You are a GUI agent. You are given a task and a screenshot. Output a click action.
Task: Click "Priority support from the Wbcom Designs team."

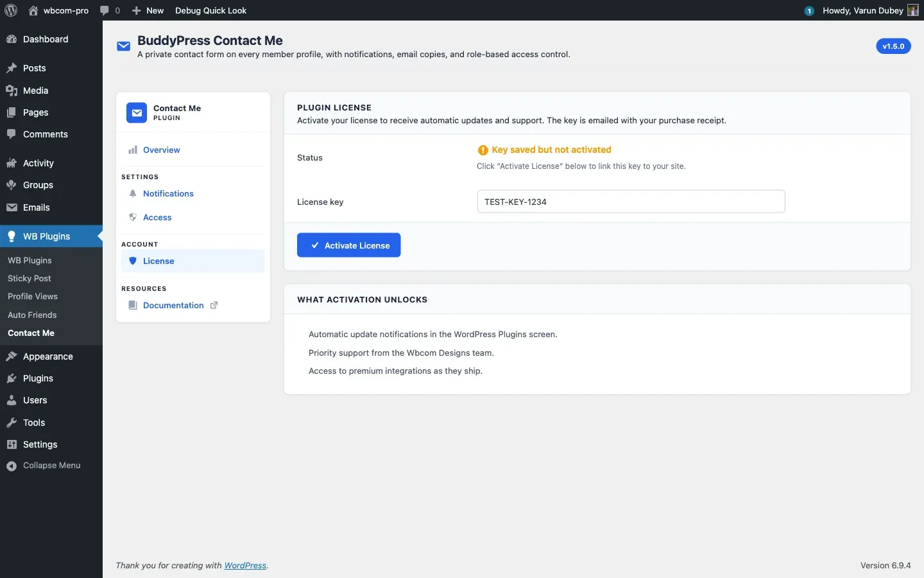[x=401, y=353]
